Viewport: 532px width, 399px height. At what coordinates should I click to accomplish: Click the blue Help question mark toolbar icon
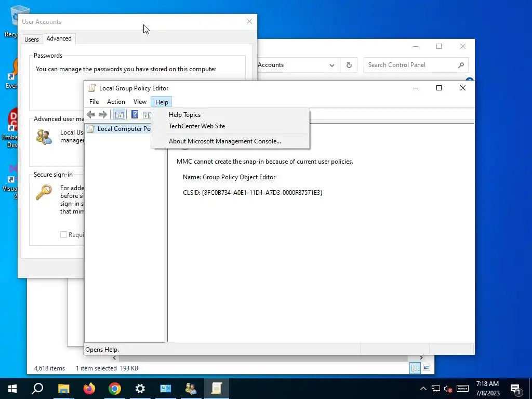[135, 114]
